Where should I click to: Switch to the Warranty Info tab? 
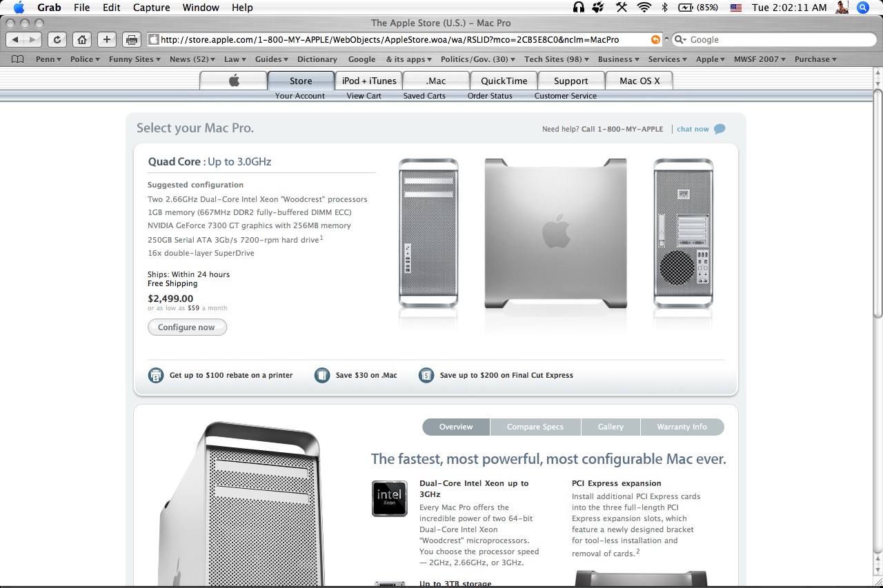[x=682, y=427]
